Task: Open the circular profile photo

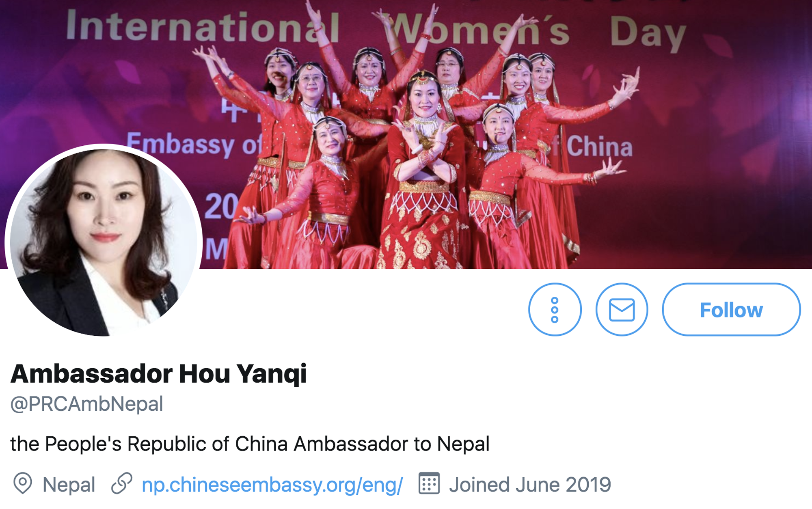Action: point(104,242)
